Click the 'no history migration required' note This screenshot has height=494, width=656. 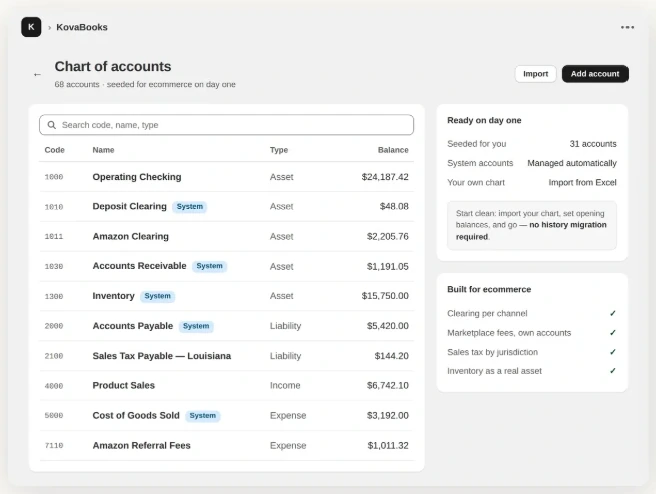tap(532, 225)
